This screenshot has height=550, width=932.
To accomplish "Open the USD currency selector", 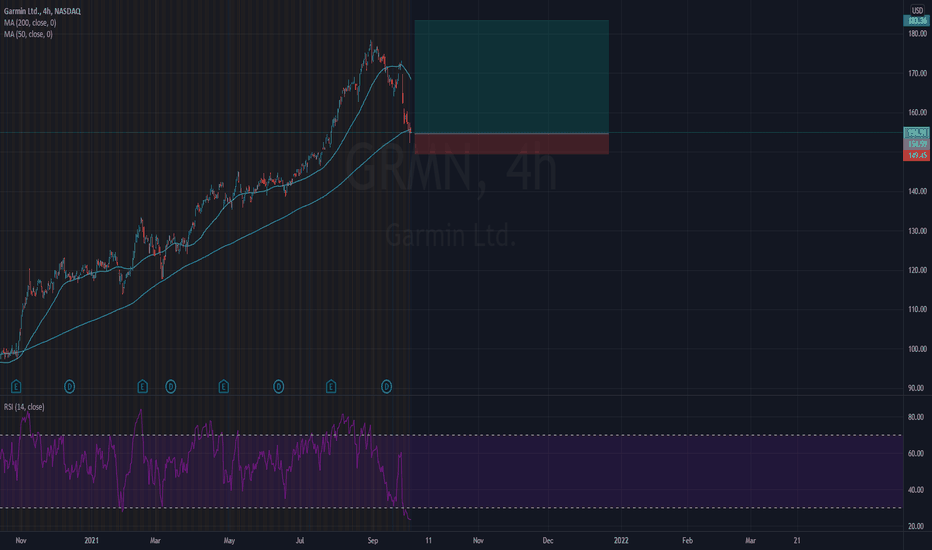I will pos(917,10).
